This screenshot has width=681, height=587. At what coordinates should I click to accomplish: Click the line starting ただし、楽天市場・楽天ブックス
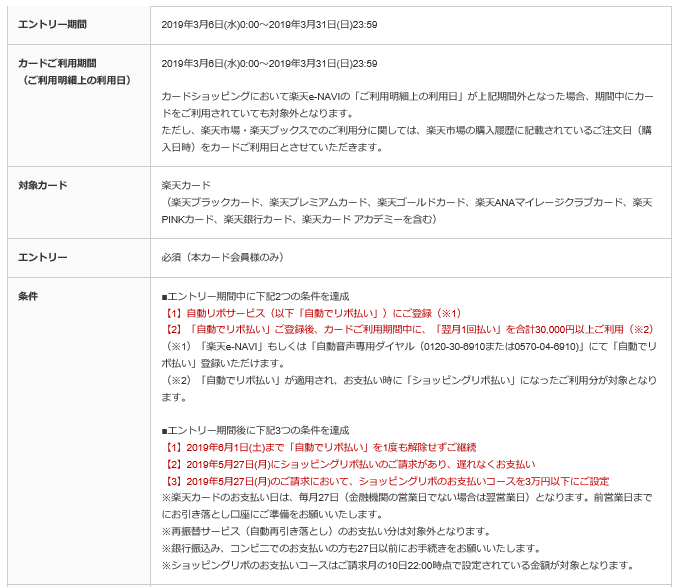[x=407, y=131]
